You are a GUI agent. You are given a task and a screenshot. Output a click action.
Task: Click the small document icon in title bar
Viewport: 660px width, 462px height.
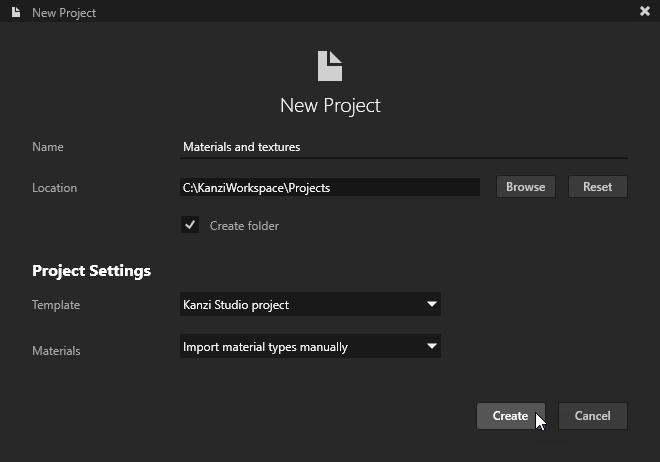[15, 12]
